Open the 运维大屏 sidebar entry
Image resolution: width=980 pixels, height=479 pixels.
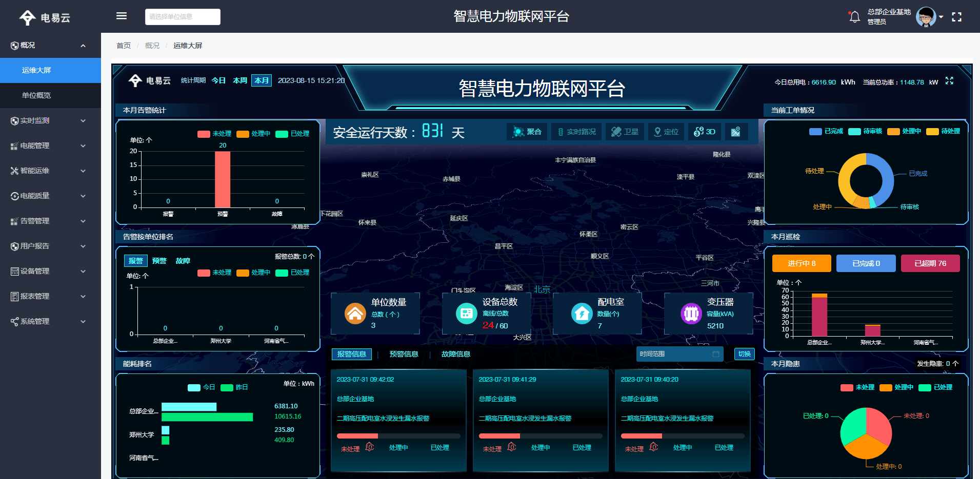pos(50,70)
